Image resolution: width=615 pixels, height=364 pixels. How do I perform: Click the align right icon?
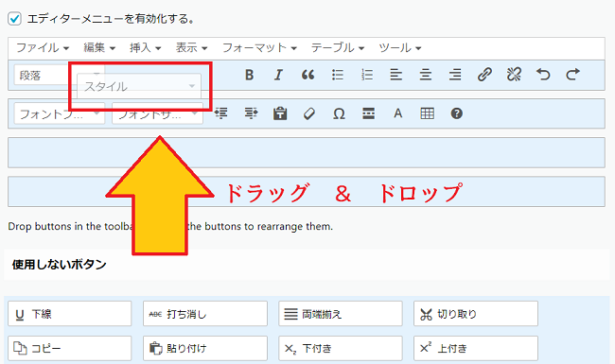455,75
